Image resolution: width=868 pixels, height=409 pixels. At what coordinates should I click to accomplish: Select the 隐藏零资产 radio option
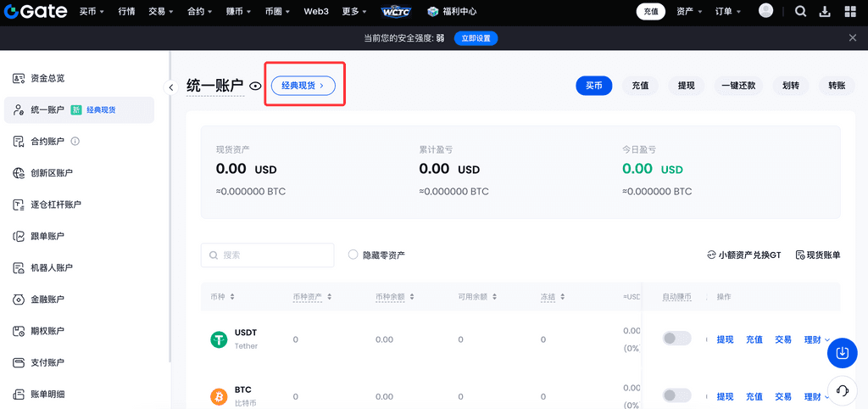(353, 255)
